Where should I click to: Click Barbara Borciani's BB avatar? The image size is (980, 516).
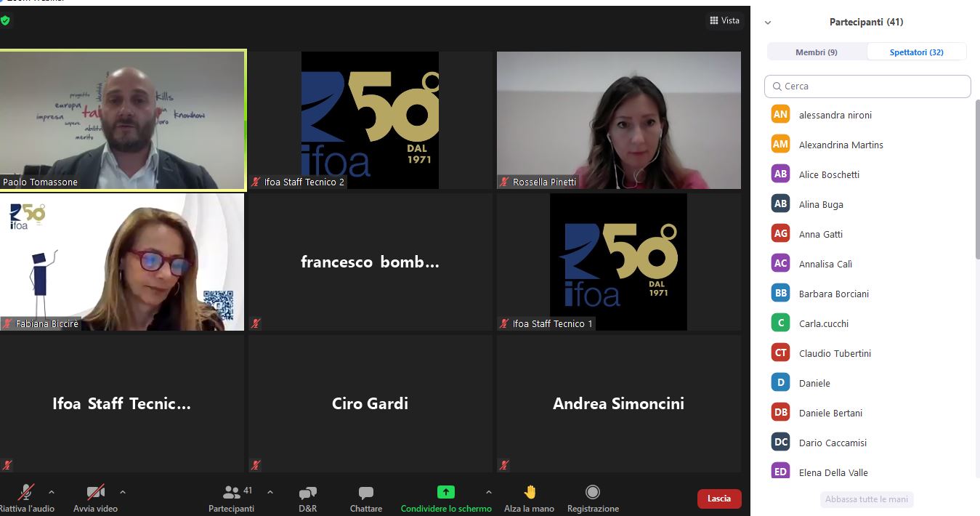click(x=780, y=294)
